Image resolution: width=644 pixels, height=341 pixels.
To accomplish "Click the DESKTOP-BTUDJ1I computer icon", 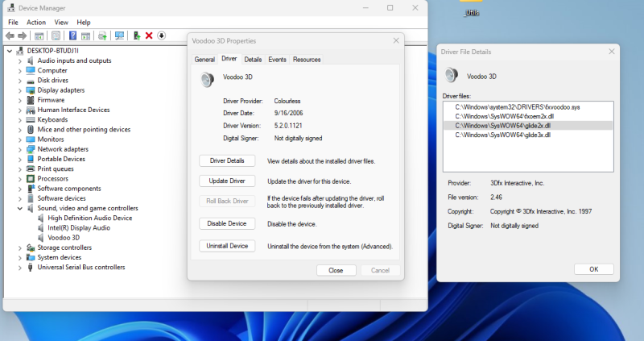I will [19, 51].
